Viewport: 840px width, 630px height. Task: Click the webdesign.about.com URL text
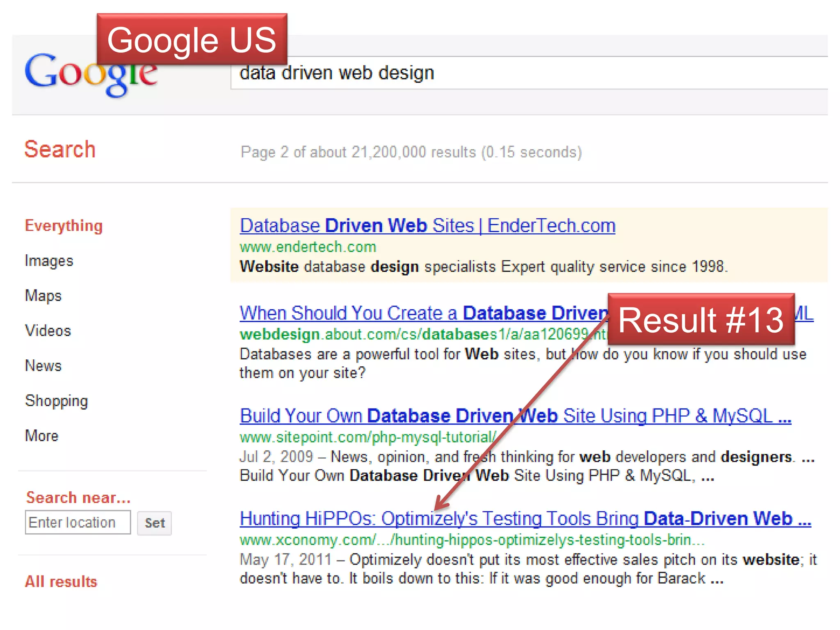tap(424, 334)
